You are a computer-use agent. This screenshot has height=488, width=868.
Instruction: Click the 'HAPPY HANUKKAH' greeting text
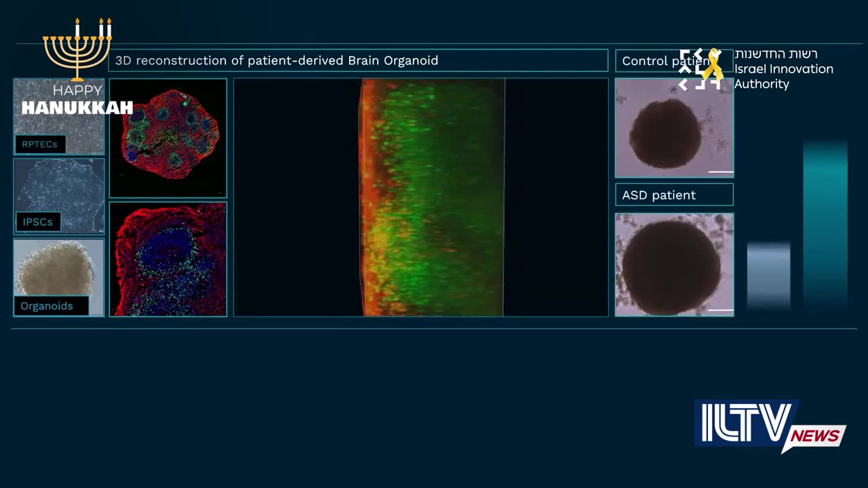point(77,100)
